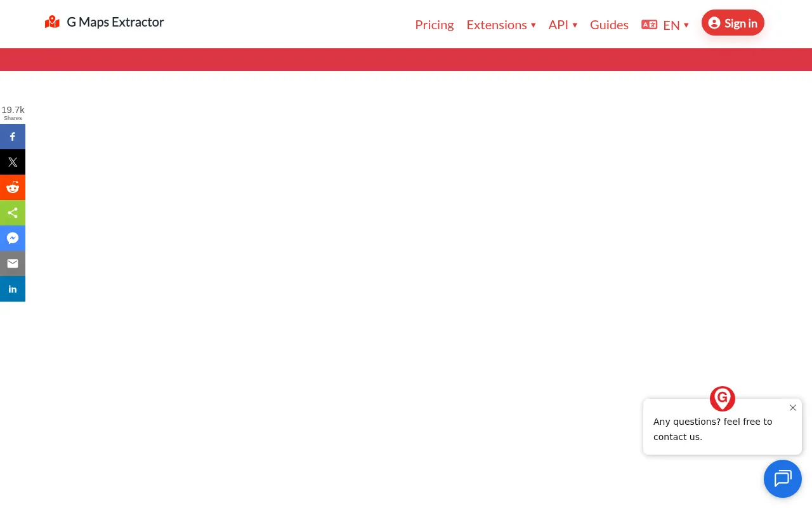Share page on LinkedIn

tap(13, 289)
